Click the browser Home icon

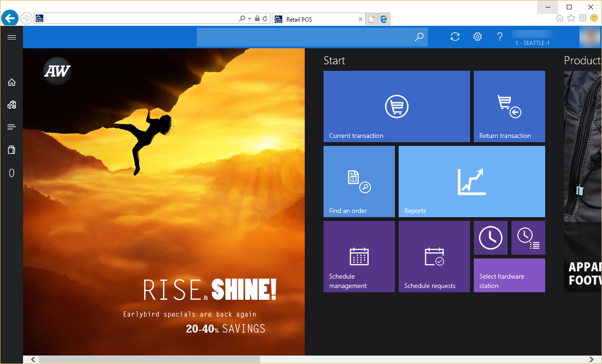[560, 18]
